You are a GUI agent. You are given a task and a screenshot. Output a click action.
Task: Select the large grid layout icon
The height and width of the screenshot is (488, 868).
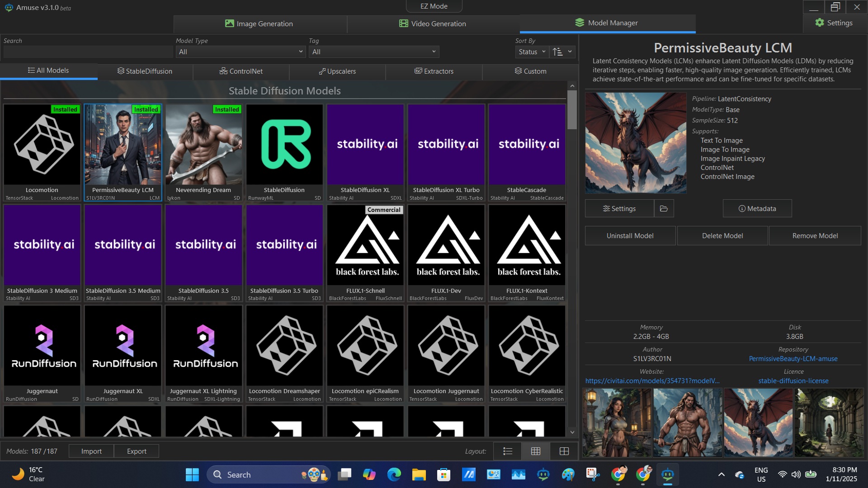click(564, 451)
